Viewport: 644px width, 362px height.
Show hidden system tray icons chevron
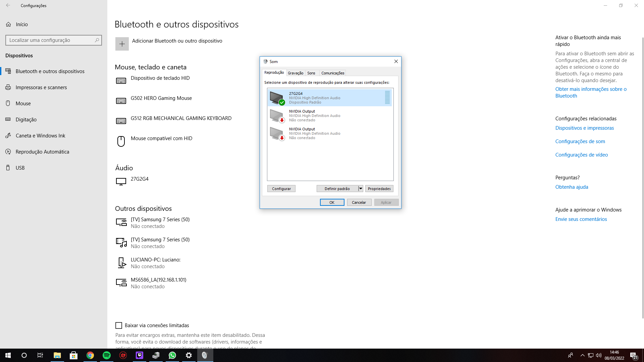[x=583, y=355]
